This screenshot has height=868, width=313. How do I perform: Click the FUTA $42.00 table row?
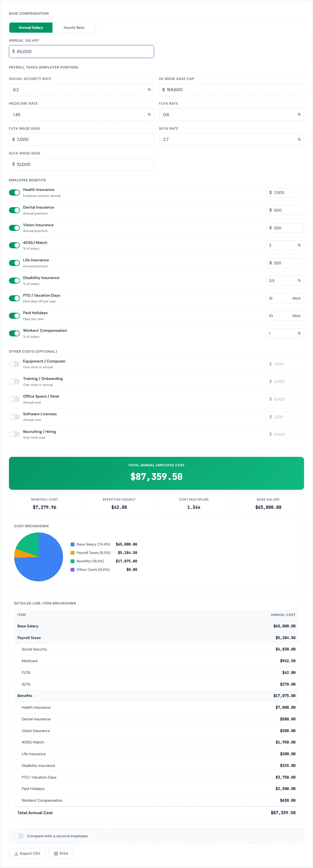click(x=156, y=672)
